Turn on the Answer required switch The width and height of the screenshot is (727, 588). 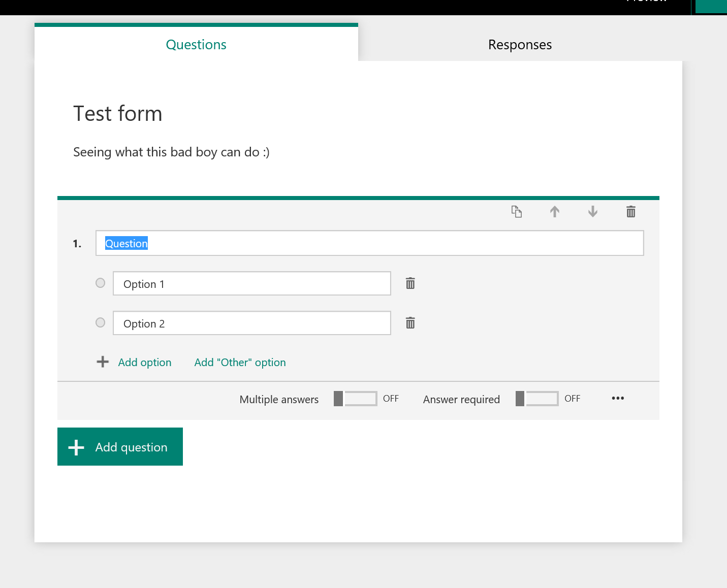(537, 399)
